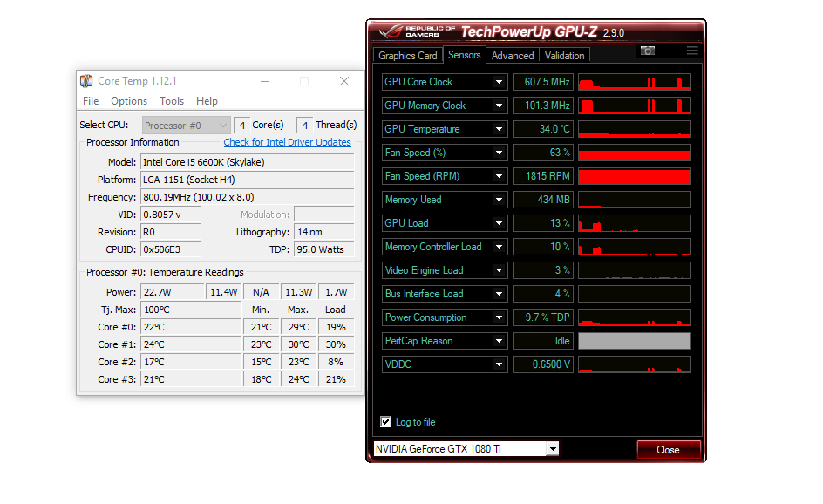The height and width of the screenshot is (504, 823).
Task: Open the Validation tab
Action: pos(564,56)
